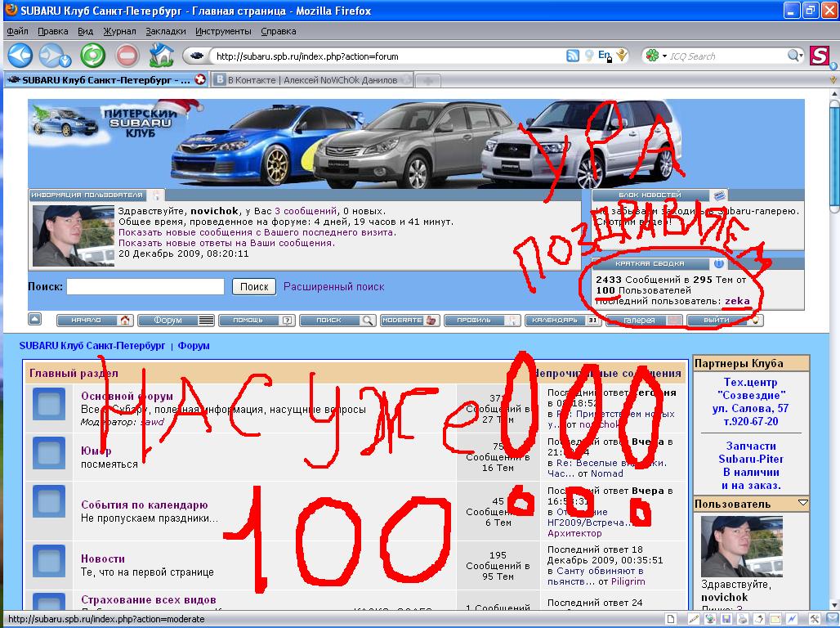Image resolution: width=840 pixels, height=628 pixels.
Task: Click the forum search input field
Action: [x=145, y=287]
